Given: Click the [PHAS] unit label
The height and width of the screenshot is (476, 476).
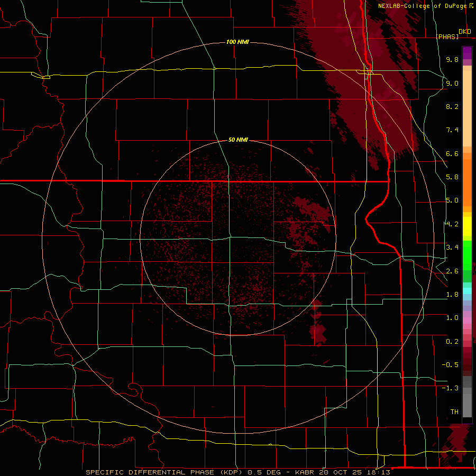Looking at the screenshot, I should tap(447, 37).
